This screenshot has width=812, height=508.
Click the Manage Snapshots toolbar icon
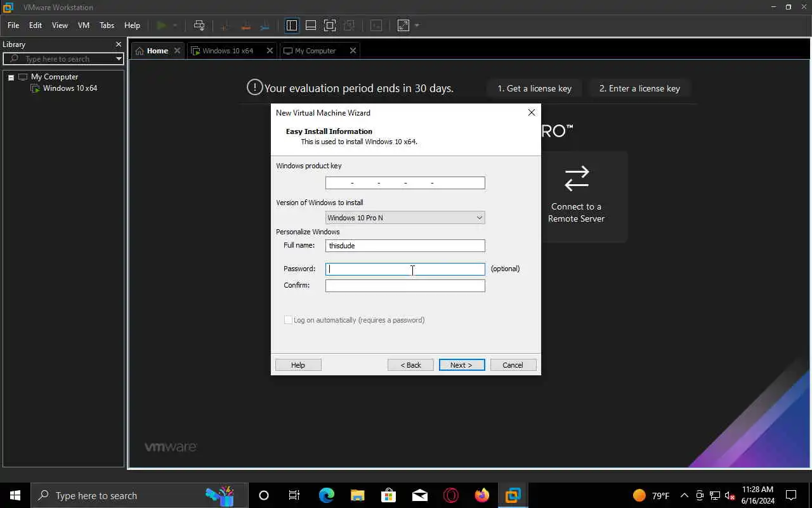pyautogui.click(x=266, y=25)
